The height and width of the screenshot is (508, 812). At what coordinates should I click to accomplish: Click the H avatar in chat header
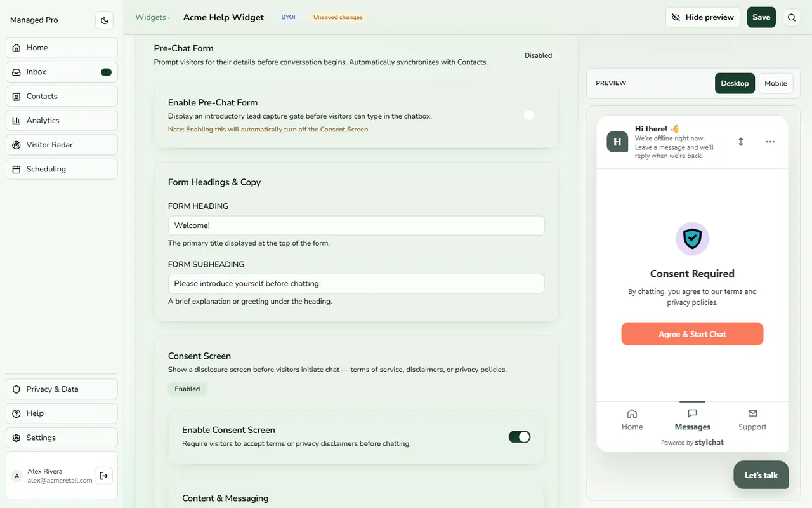click(617, 142)
